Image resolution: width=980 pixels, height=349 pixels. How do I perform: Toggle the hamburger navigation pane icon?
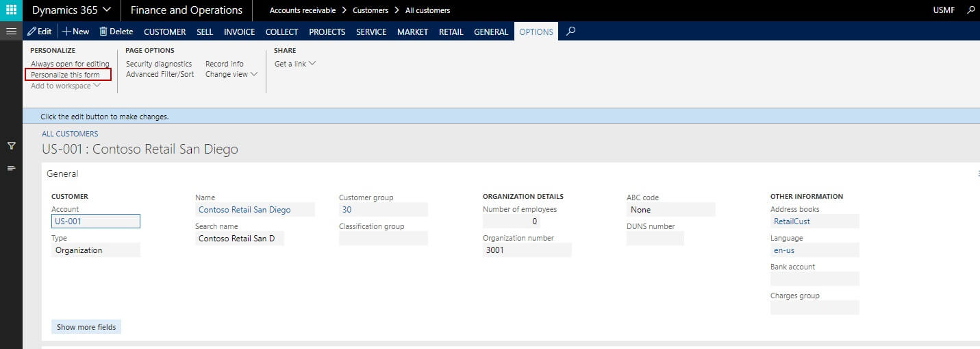(11, 32)
